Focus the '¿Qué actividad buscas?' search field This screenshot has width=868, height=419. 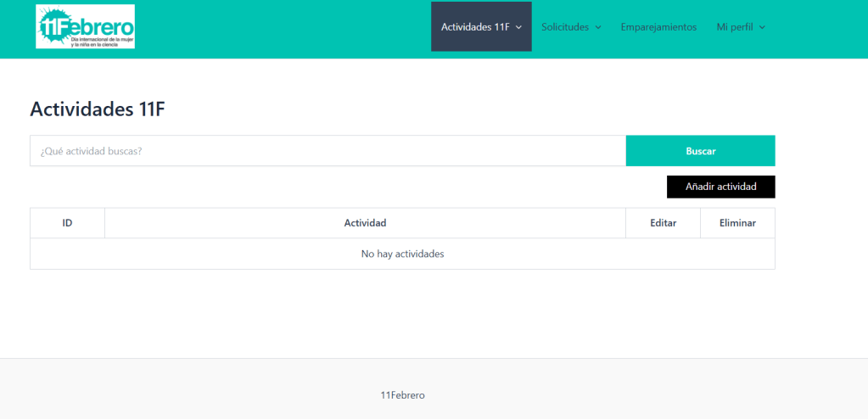click(x=328, y=151)
